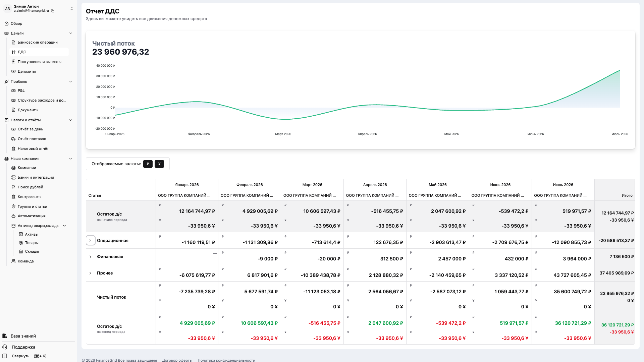
Task: Open the База знаний books icon
Action: pyautogui.click(x=5, y=336)
